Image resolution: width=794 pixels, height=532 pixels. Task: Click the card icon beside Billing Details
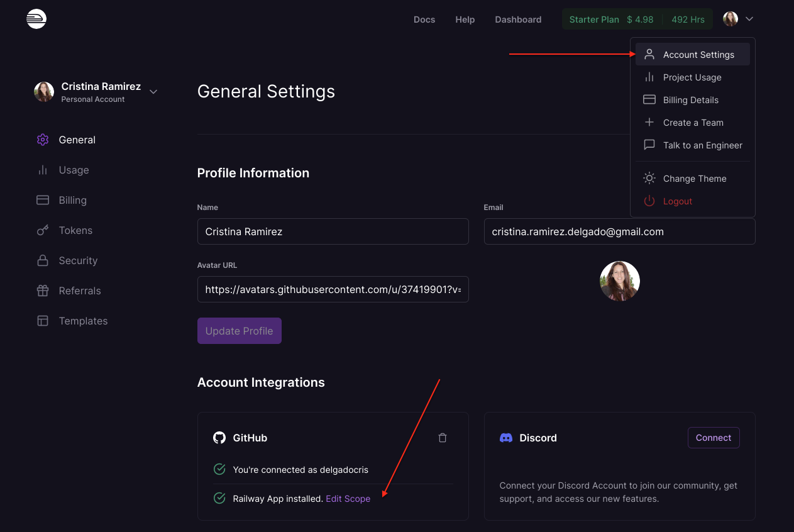(x=649, y=100)
